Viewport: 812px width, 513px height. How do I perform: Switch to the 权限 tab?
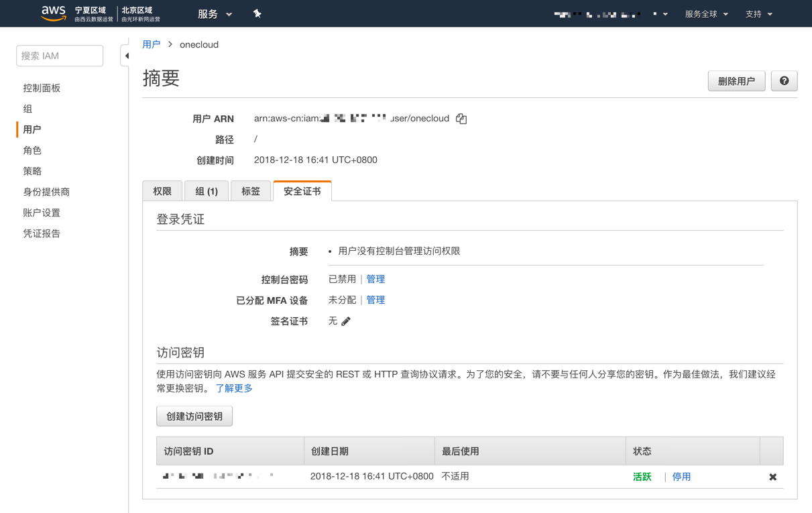(x=162, y=191)
